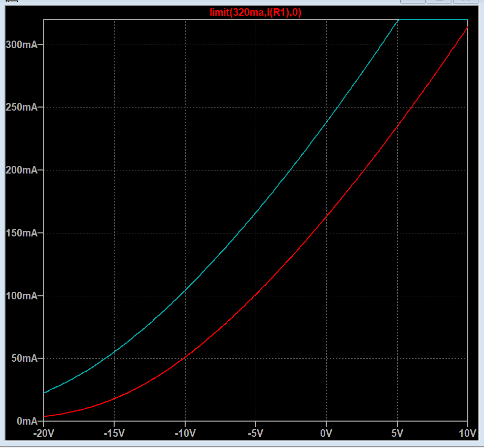Click the 0V x-axis label
Viewport: 484px width, 448px height.
326,433
